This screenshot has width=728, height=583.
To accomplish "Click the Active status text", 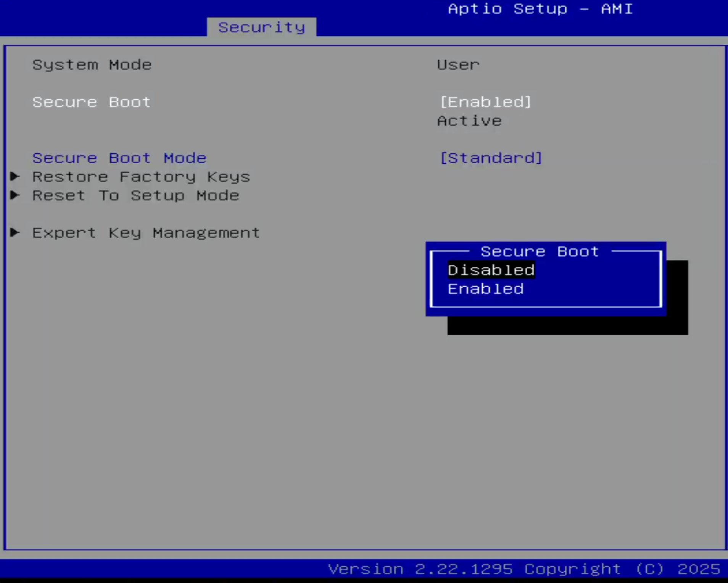I will click(469, 121).
